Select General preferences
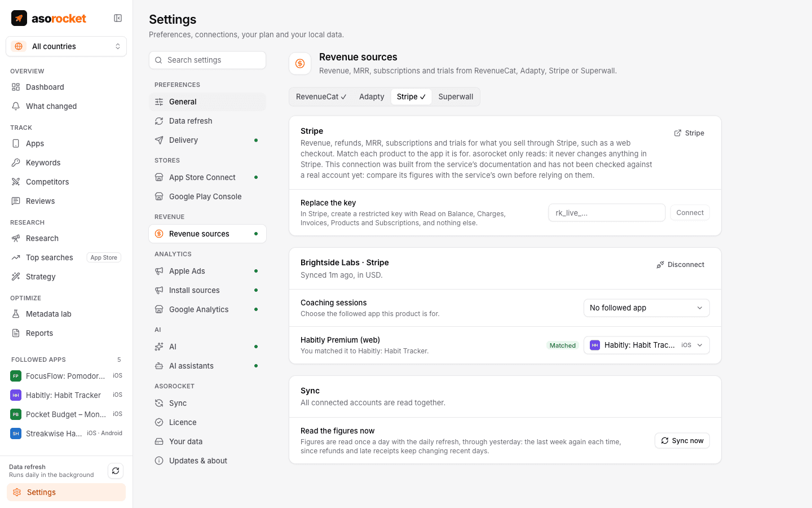Image resolution: width=812 pixels, height=508 pixels. (x=208, y=102)
